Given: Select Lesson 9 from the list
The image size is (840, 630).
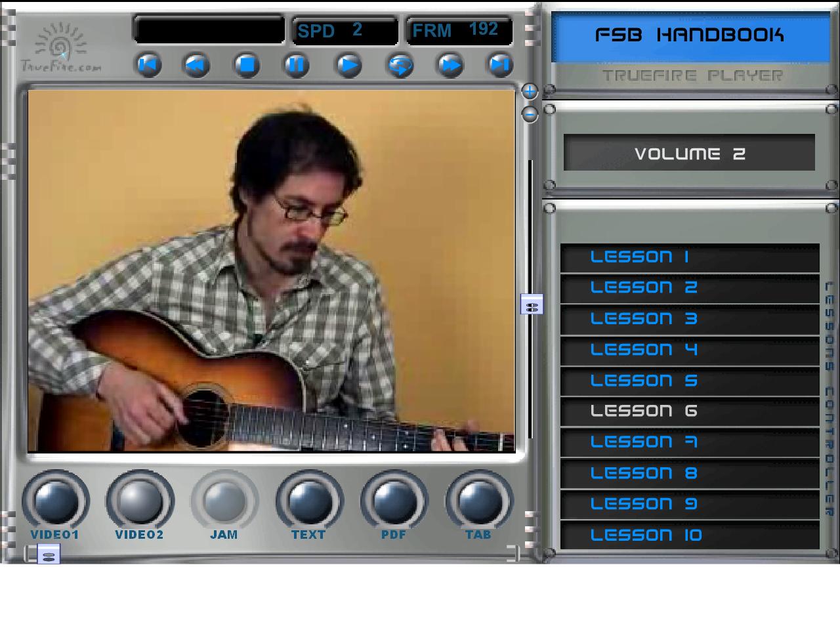Looking at the screenshot, I should click(x=690, y=504).
